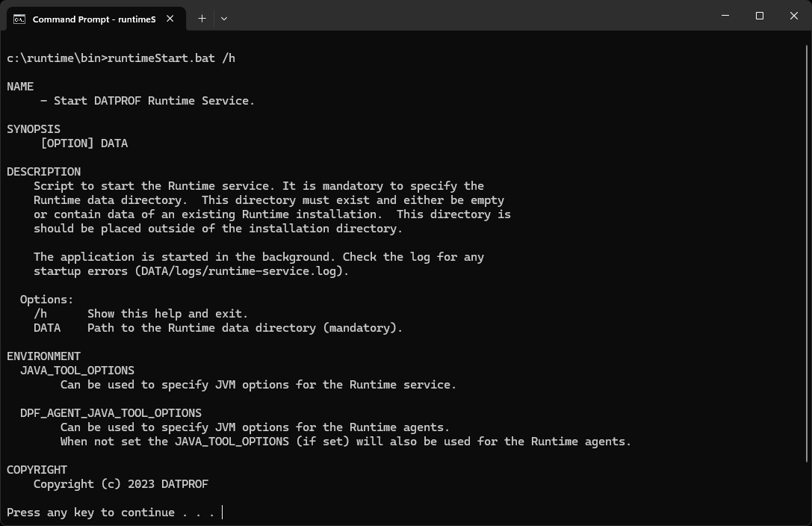The height and width of the screenshot is (526, 812).
Task: Select the DPF_AGENT_JAVA_TOOL_OPTIONS variable name
Action: coord(111,412)
